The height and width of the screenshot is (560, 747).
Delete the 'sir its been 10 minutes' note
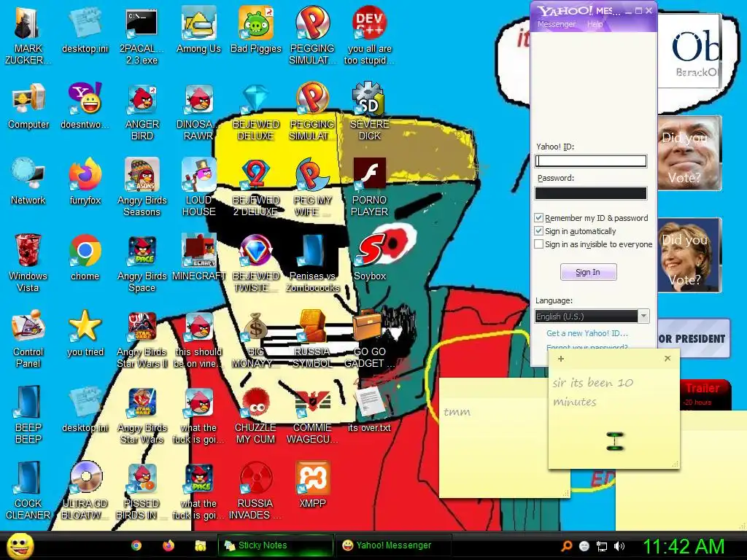(x=667, y=359)
